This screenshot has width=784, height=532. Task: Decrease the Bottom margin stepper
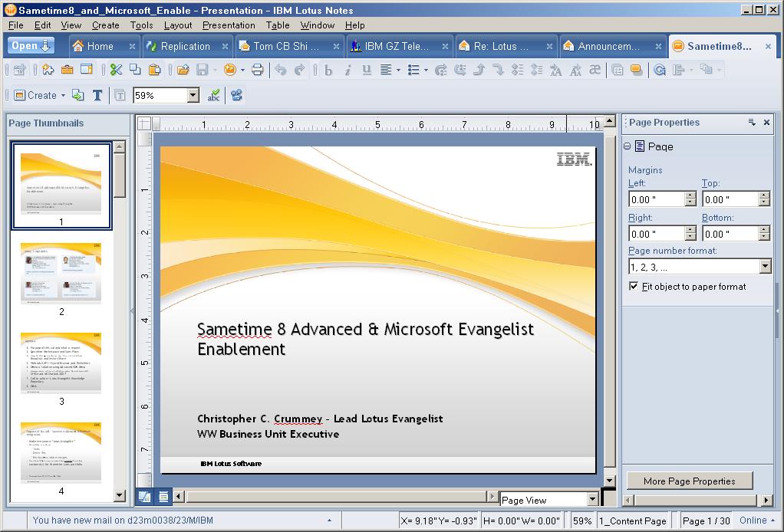tap(764, 237)
